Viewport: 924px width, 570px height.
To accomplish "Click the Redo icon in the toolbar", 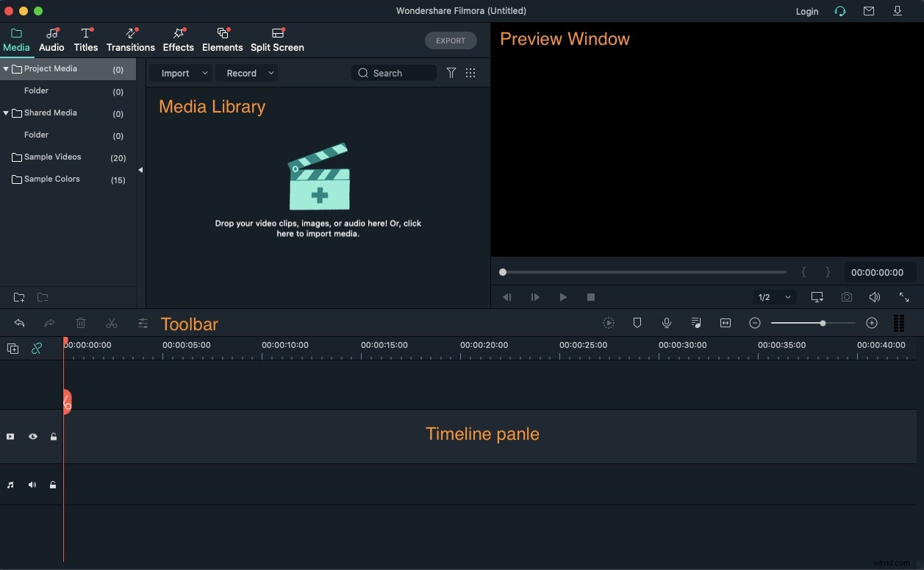I will [49, 323].
